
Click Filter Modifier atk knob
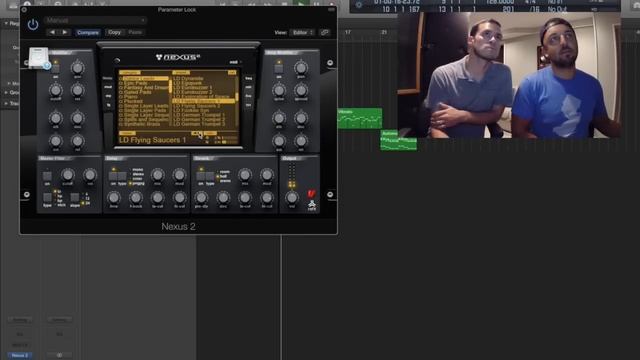coord(56,118)
